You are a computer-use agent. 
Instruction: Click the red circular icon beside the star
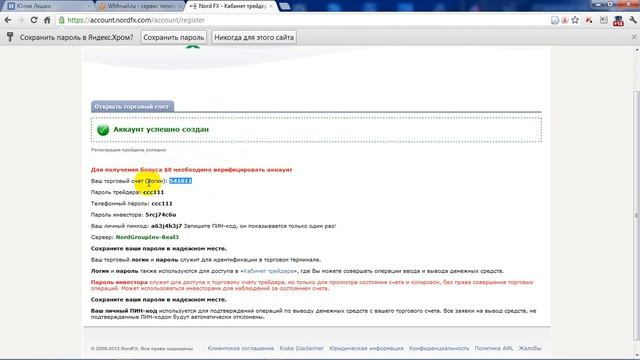pos(565,20)
